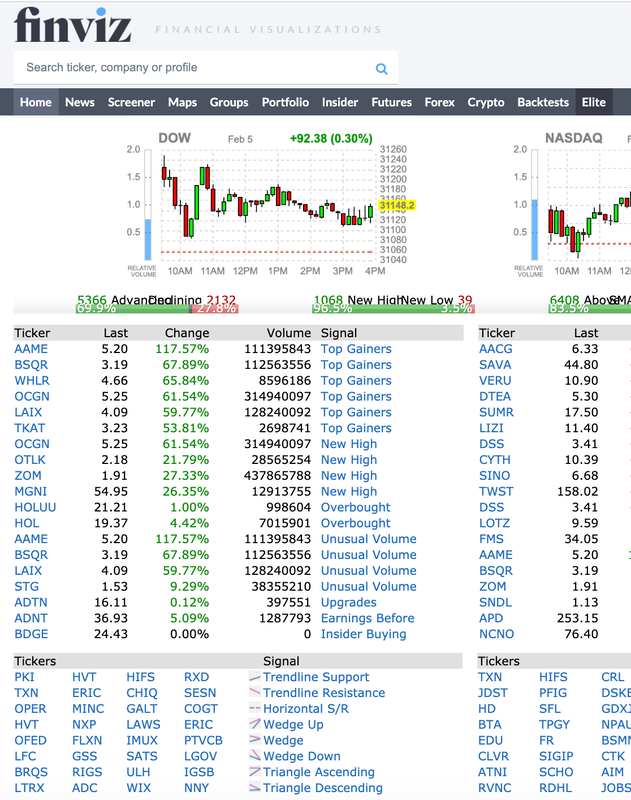
Task: Select the 437865788 volume value
Action: tap(277, 476)
